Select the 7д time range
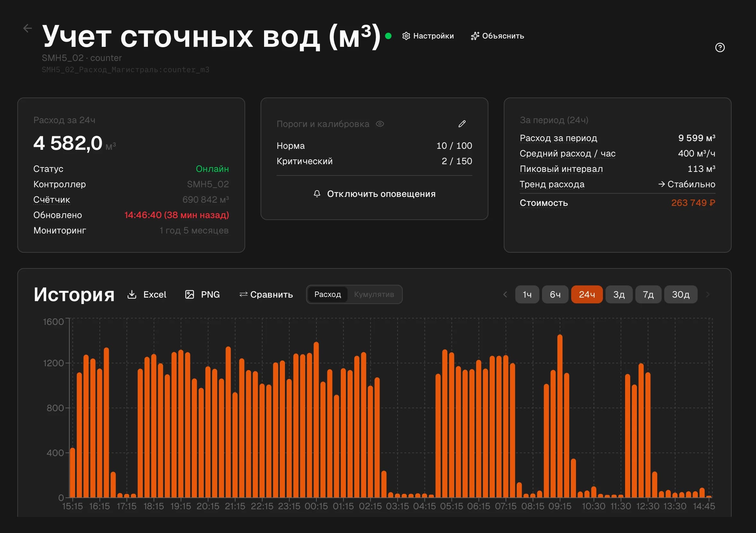756x533 pixels. pyautogui.click(x=648, y=294)
